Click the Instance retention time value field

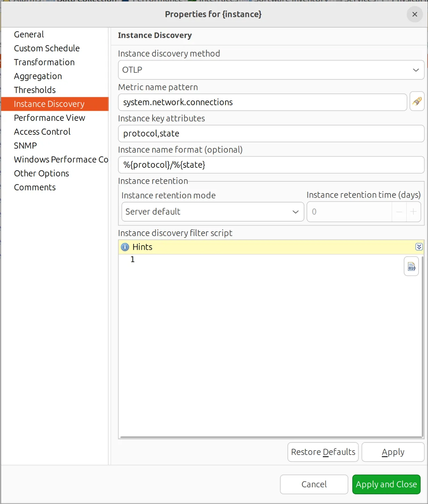click(350, 212)
